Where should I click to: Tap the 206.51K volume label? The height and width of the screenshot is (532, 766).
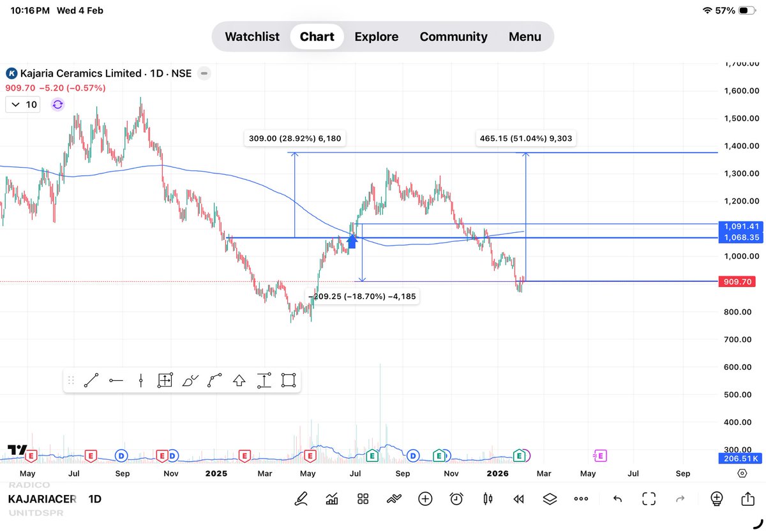point(741,458)
